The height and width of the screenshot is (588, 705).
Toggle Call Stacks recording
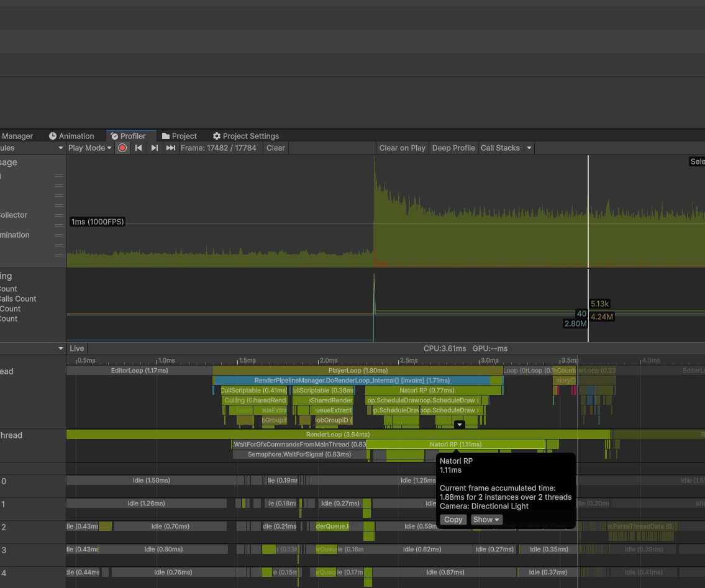pos(499,148)
